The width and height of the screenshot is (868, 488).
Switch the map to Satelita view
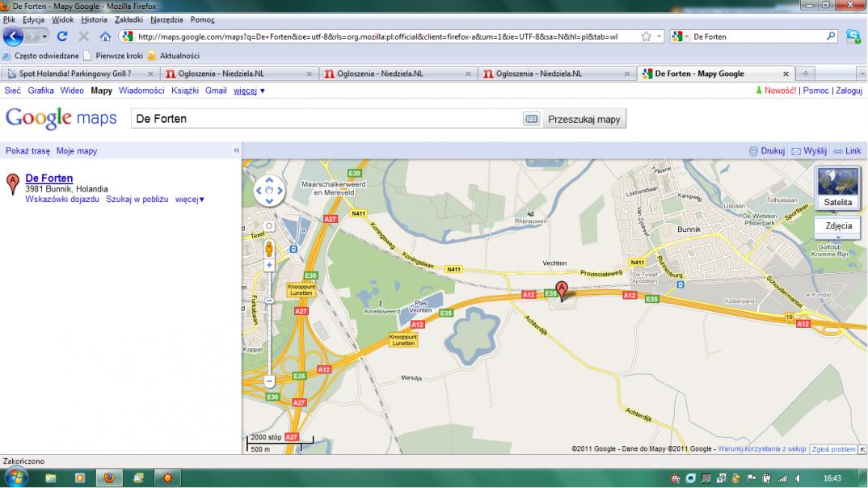point(837,188)
